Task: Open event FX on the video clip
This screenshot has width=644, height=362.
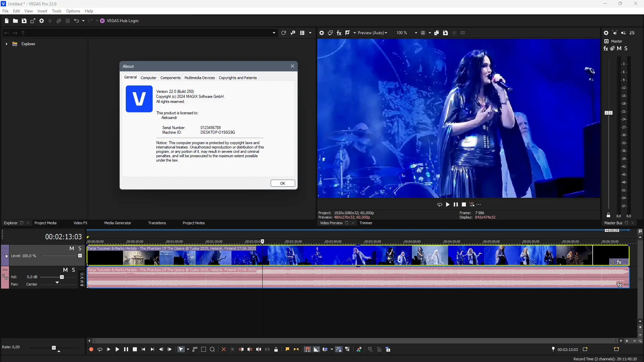Action: (x=619, y=262)
